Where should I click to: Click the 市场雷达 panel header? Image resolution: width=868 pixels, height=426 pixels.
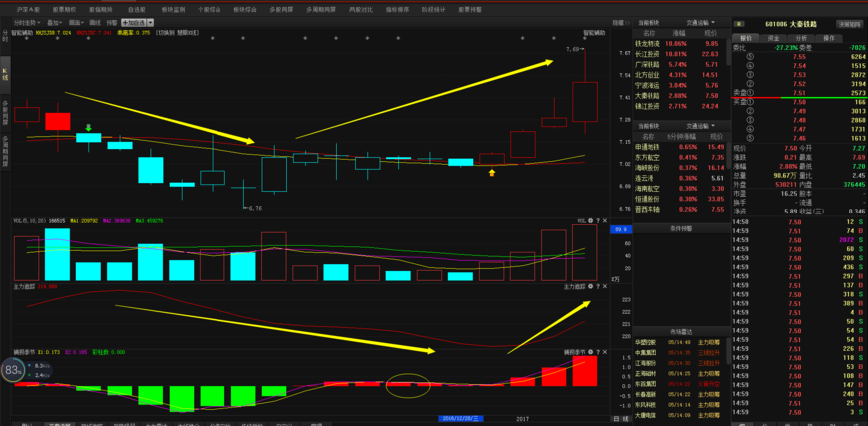coord(680,332)
